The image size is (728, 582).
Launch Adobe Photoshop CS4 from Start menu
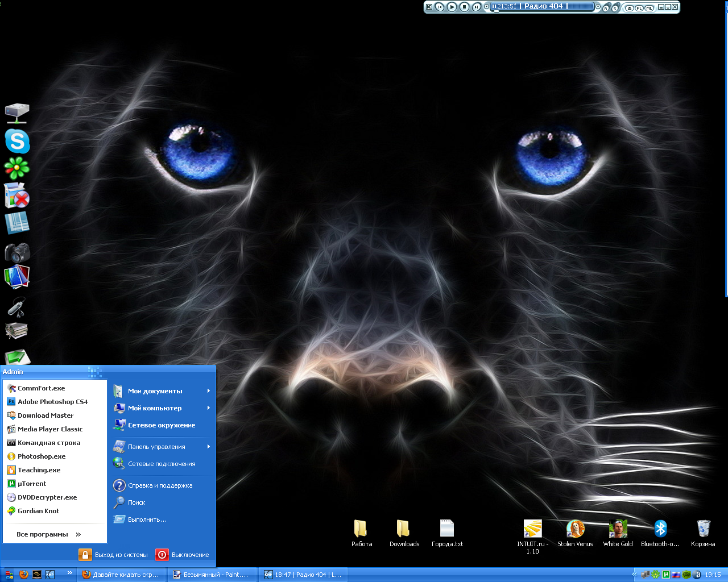point(55,402)
